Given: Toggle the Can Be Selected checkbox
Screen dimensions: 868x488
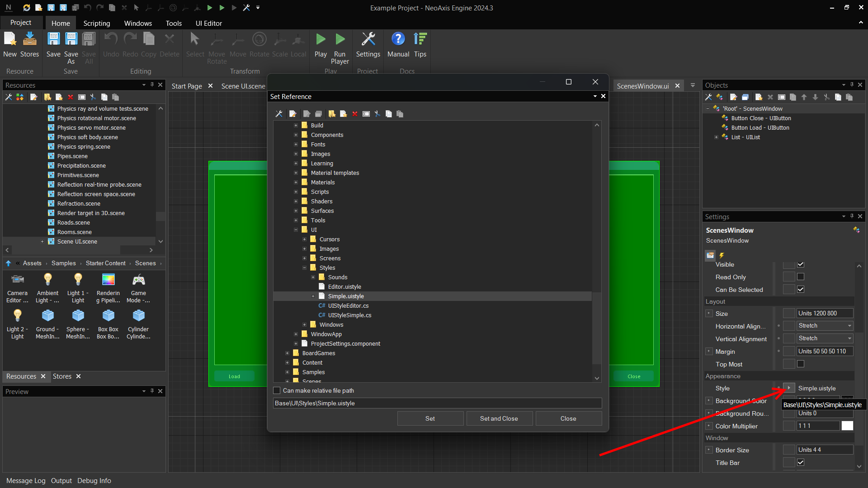Looking at the screenshot, I should point(801,289).
